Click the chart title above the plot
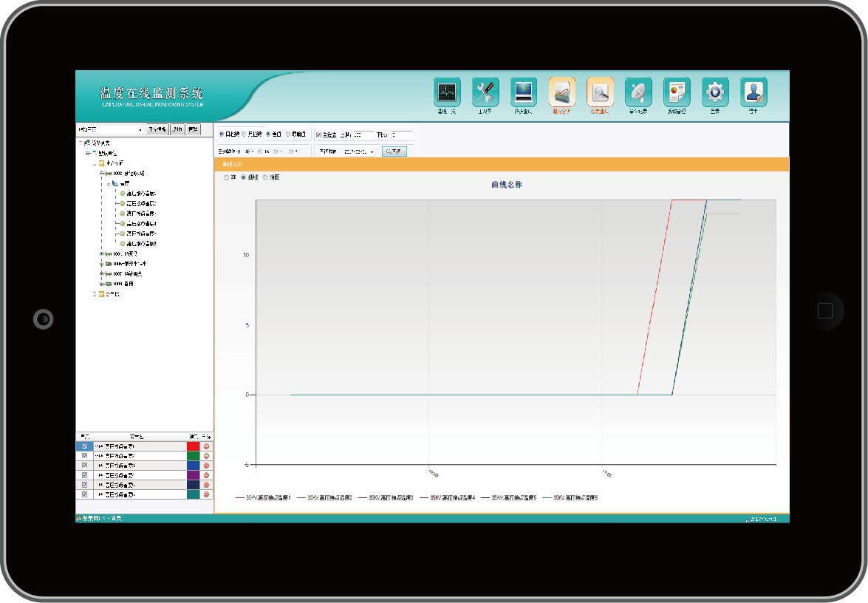Image resolution: width=868 pixels, height=603 pixels. click(507, 185)
